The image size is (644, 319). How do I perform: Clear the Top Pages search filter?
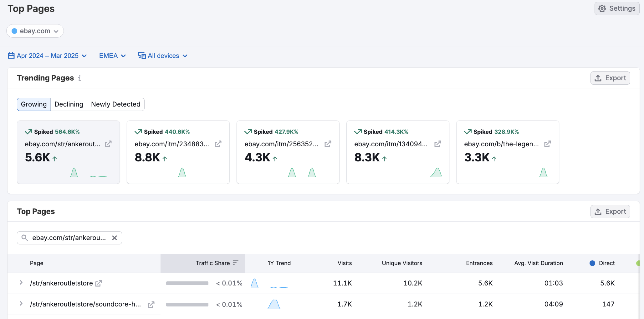point(115,238)
